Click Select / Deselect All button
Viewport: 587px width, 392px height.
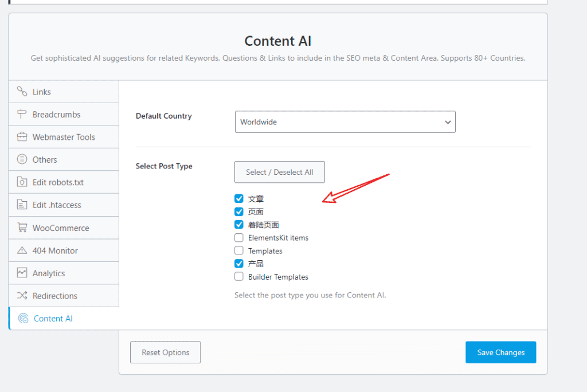[280, 172]
